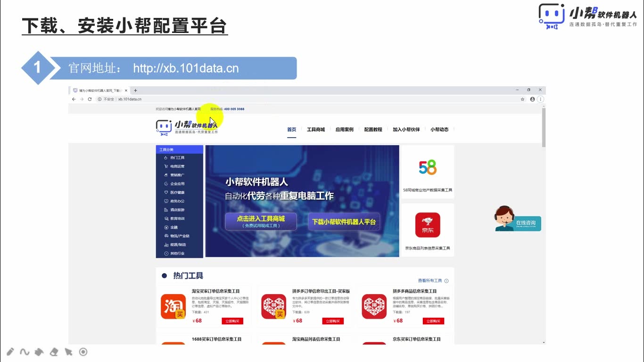644x362 pixels.
Task: Open the Chrome profile avatar menu
Action: tap(532, 99)
